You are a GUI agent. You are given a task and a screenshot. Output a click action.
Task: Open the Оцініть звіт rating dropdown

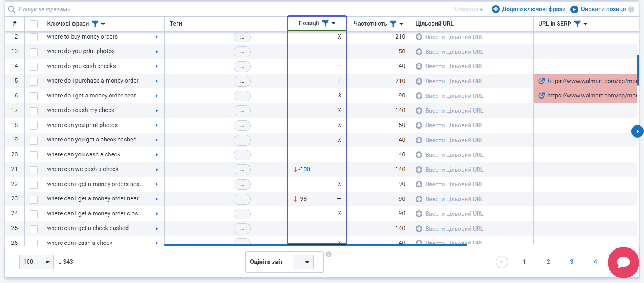click(303, 262)
